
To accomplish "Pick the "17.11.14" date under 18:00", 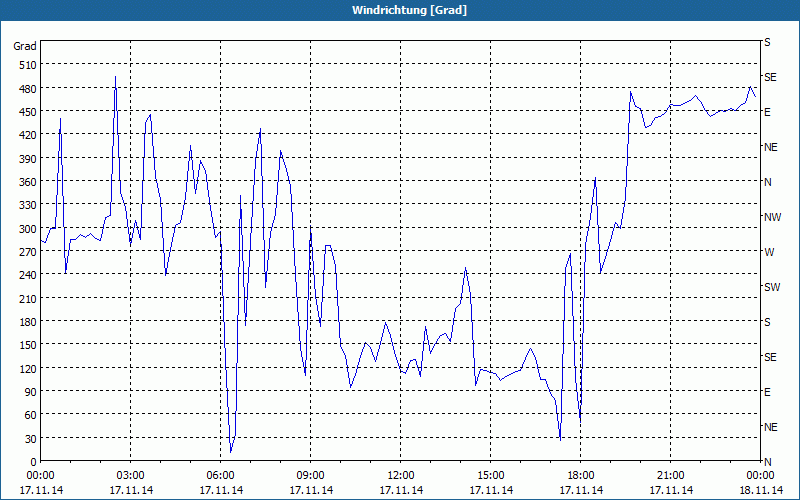I will point(581,490).
